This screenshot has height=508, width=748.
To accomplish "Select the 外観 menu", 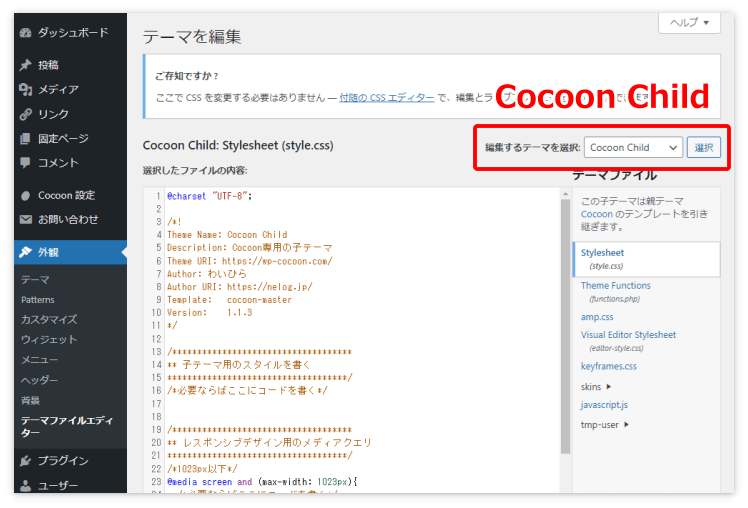I will (x=71, y=252).
